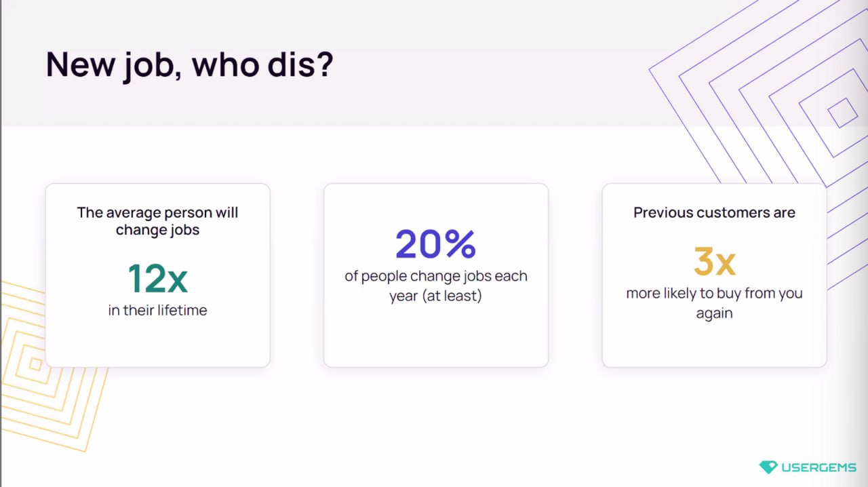Click the purple 20% statistic

(x=436, y=244)
